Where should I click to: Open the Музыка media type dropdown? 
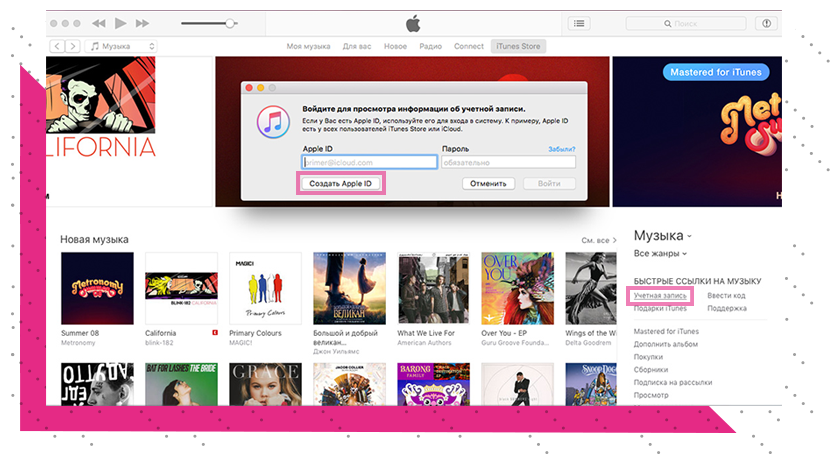(122, 46)
